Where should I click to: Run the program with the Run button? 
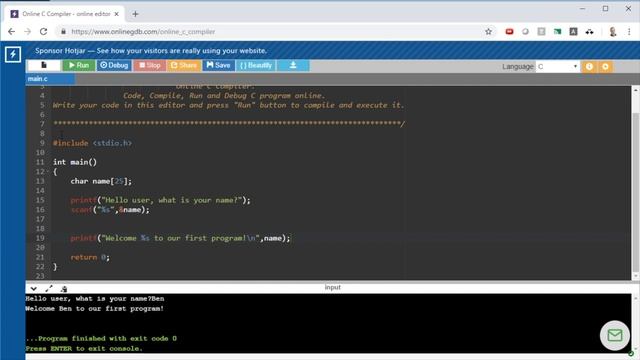click(x=79, y=65)
